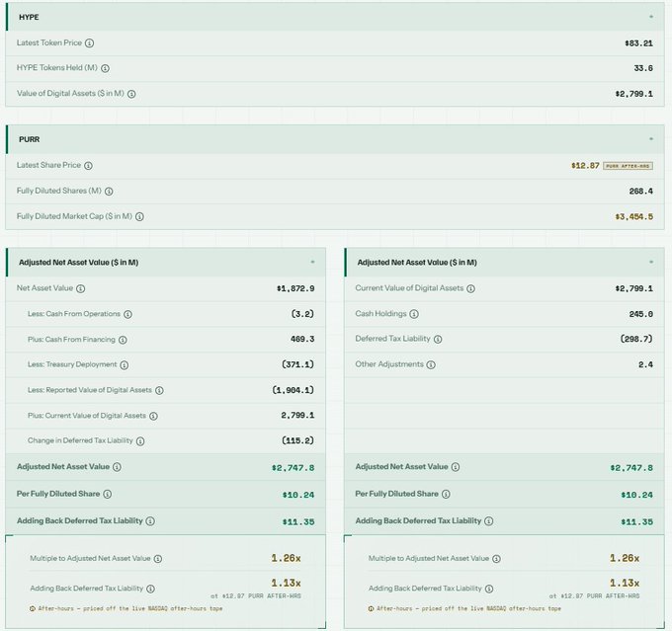
Task: Open info icon beside HYPE Tokens Held (M)
Action: (105, 68)
